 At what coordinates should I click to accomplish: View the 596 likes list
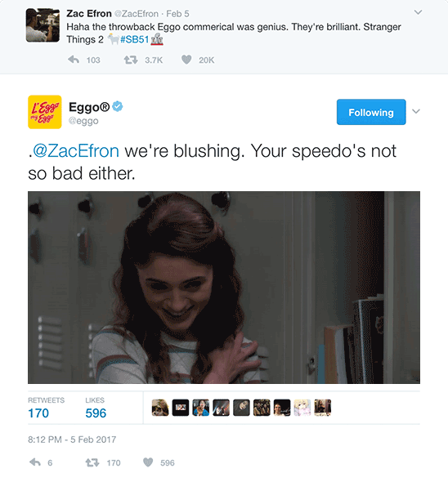click(96, 413)
